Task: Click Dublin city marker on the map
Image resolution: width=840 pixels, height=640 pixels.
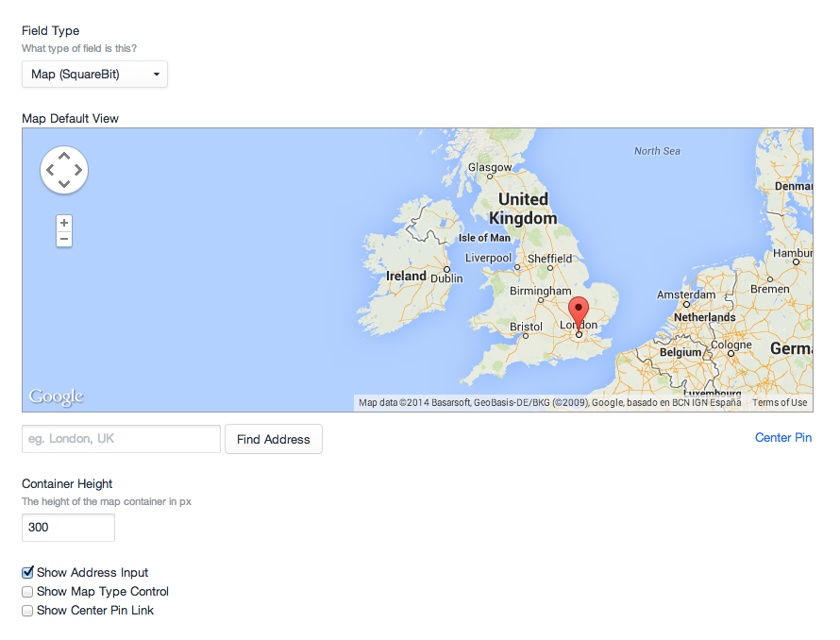Action: 446,270
